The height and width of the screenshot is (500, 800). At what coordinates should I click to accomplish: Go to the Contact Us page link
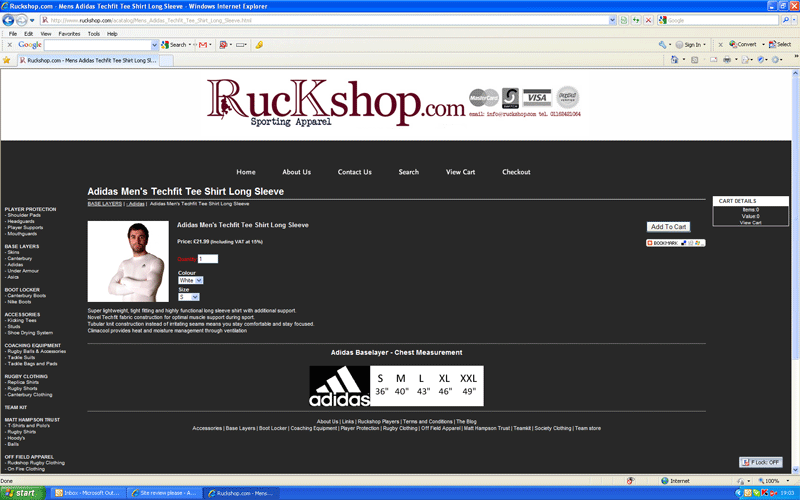pos(354,172)
